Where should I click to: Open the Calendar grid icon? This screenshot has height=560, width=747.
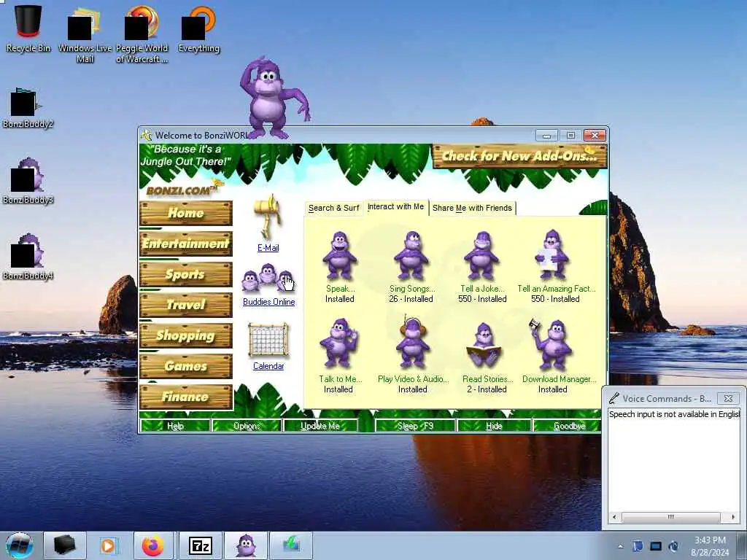pyautogui.click(x=268, y=340)
